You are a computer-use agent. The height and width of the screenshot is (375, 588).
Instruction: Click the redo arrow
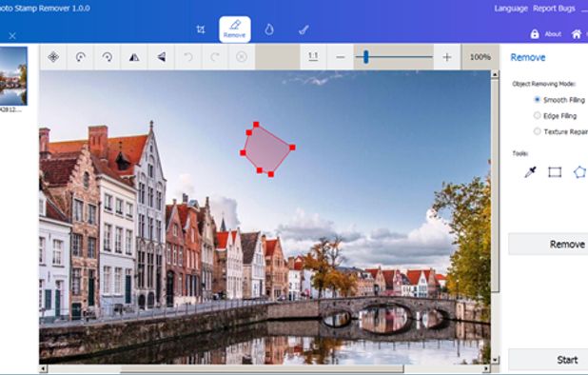215,57
